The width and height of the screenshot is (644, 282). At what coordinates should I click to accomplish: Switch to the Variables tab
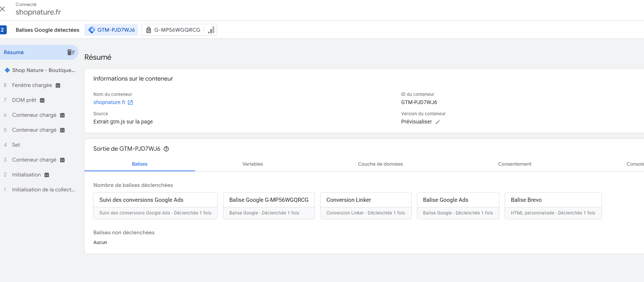(253, 164)
